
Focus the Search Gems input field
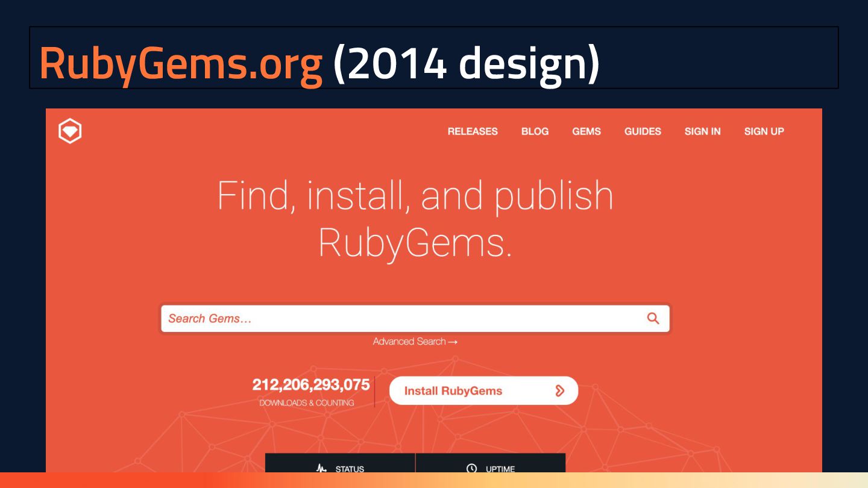tap(415, 318)
